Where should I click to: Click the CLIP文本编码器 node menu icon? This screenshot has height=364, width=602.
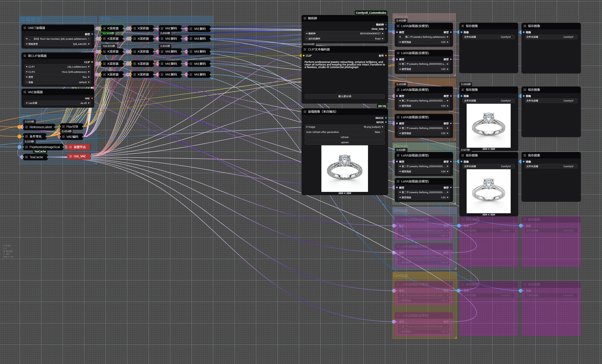point(305,49)
